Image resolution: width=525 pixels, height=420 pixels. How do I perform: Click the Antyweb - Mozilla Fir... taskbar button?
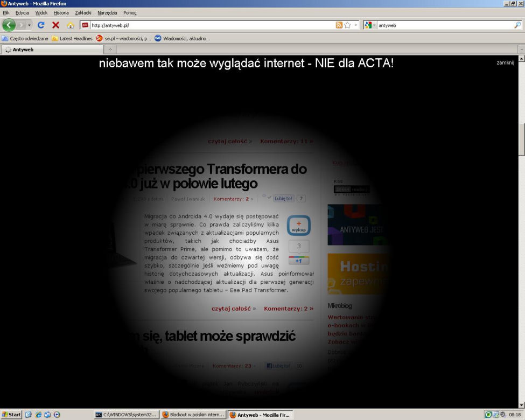(260, 415)
